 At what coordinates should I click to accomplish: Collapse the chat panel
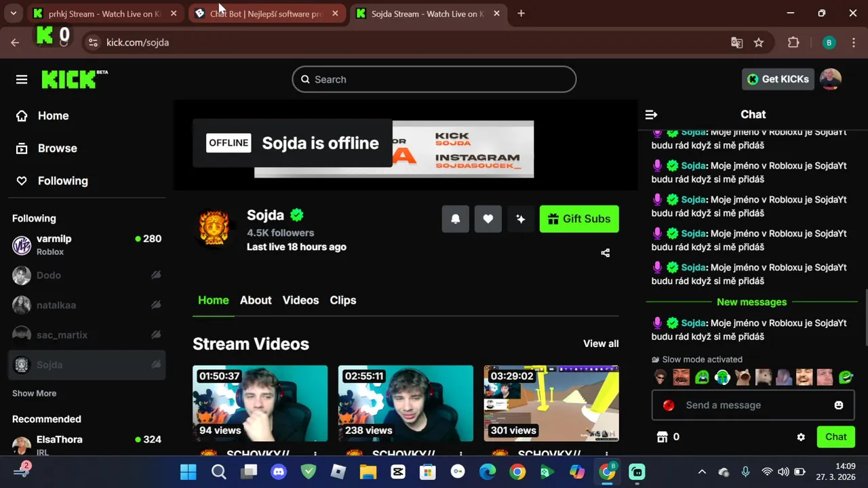[x=651, y=115]
